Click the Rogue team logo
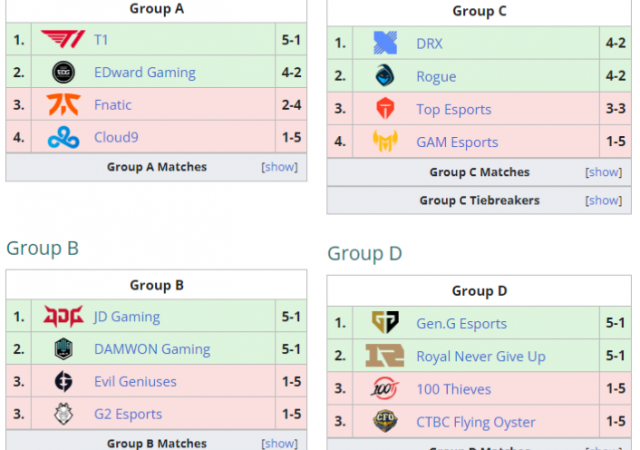Image resolution: width=640 pixels, height=450 pixels. click(x=385, y=76)
